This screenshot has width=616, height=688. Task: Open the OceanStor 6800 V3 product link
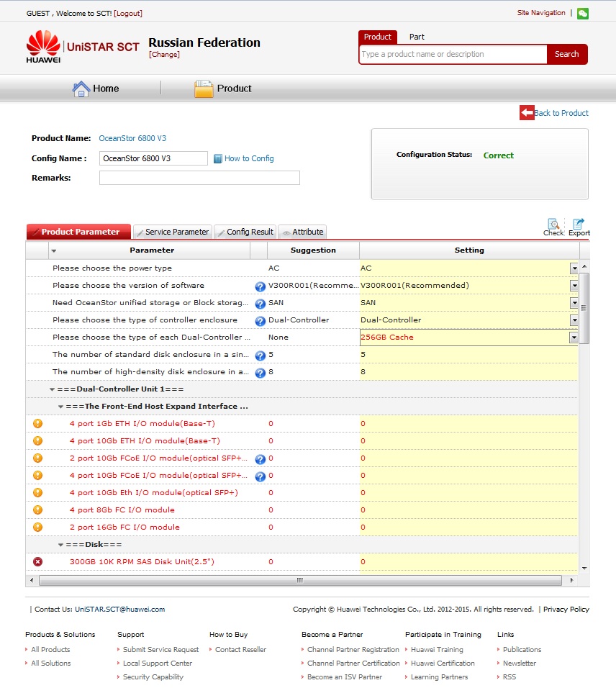132,138
